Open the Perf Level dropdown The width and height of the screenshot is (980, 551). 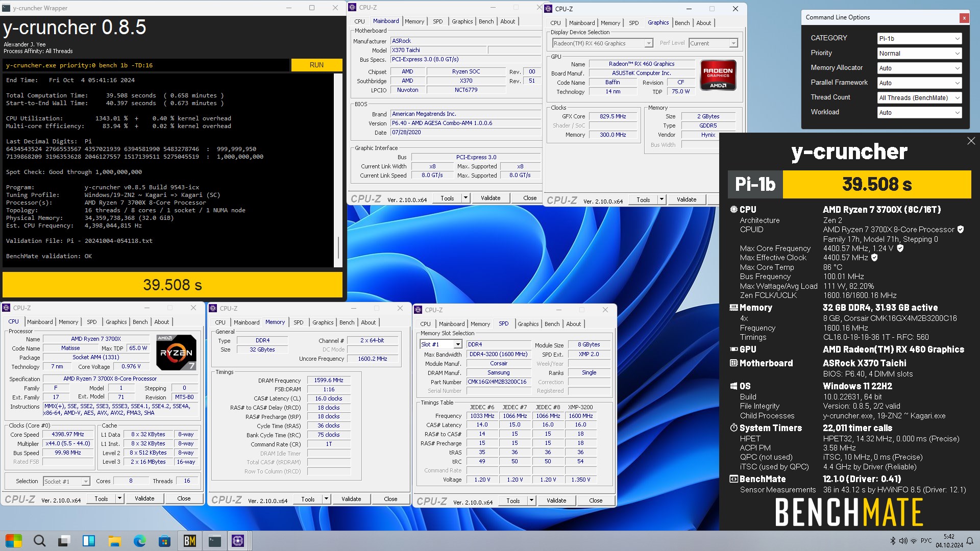tap(713, 43)
